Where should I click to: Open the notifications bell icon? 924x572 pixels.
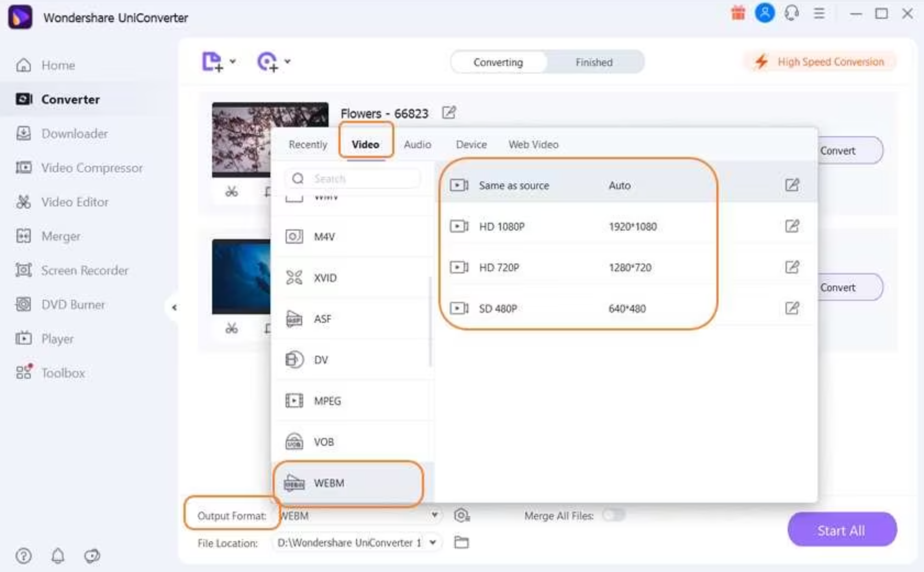pyautogui.click(x=58, y=556)
